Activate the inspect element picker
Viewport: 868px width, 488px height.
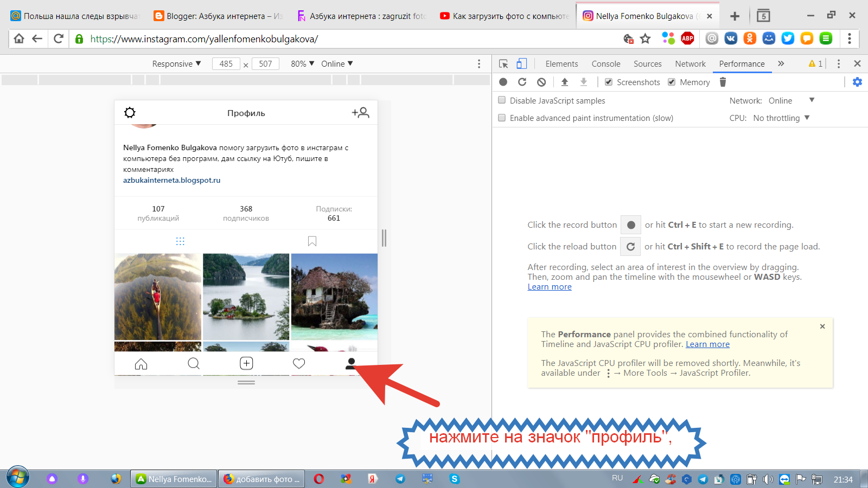click(503, 64)
